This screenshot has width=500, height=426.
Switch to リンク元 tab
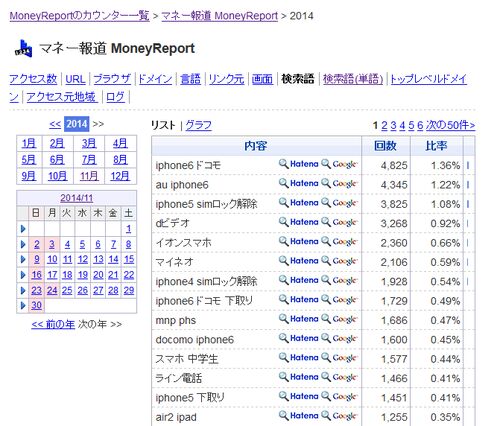pyautogui.click(x=227, y=79)
